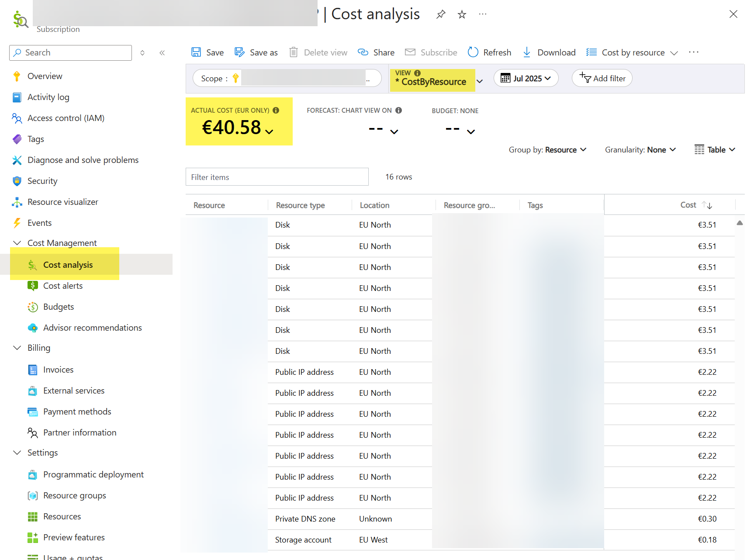The image size is (754, 560).
Task: Sort by Resource type column
Action: point(300,205)
